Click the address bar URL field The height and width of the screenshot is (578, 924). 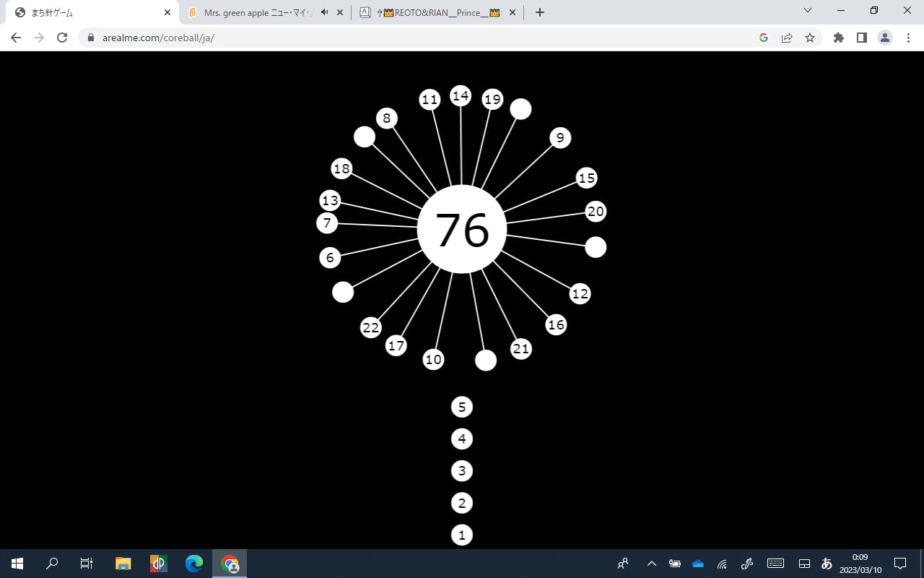point(419,38)
